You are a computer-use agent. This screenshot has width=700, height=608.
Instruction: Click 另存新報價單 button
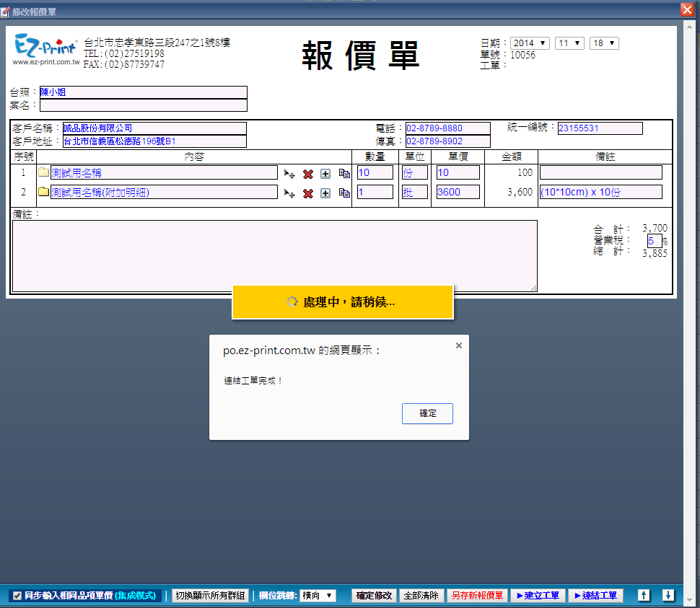coord(477,596)
